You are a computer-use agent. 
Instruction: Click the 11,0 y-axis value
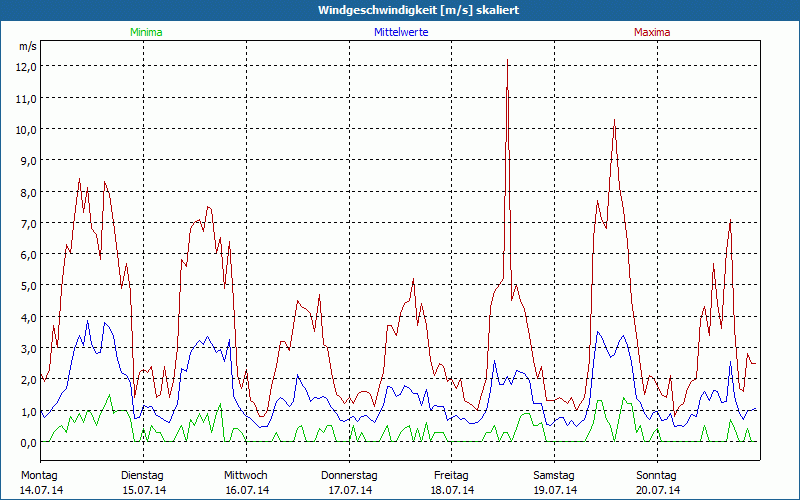28,98
